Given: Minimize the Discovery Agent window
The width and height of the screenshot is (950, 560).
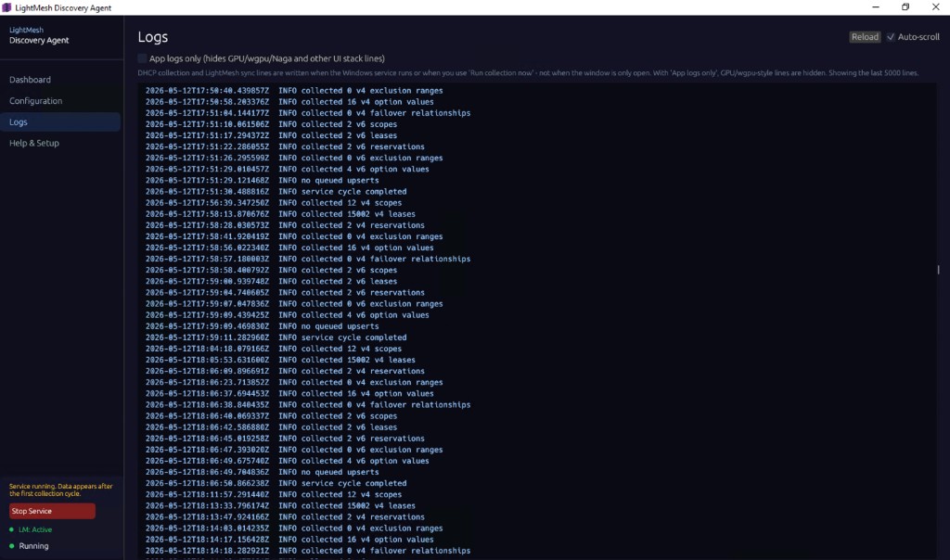Looking at the screenshot, I should point(876,7).
